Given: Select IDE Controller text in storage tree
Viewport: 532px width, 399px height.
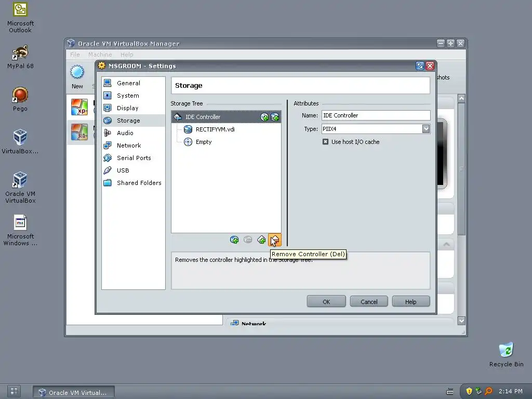Looking at the screenshot, I should [x=203, y=117].
